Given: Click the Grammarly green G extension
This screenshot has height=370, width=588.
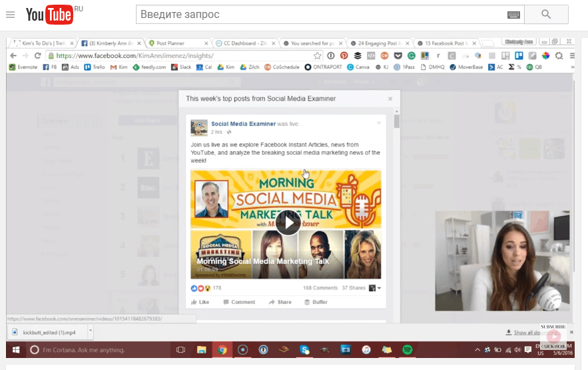Looking at the screenshot, I should [412, 55].
